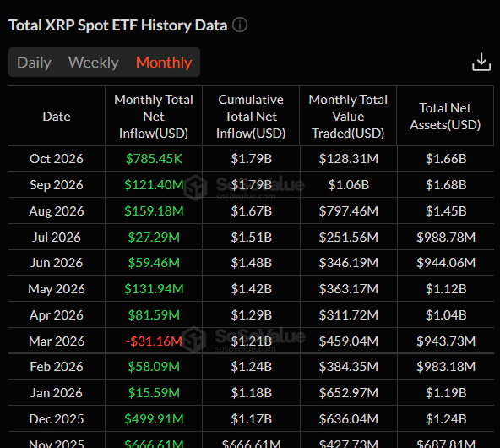
Task: Click the $988.78M net assets cell
Action: [446, 237]
